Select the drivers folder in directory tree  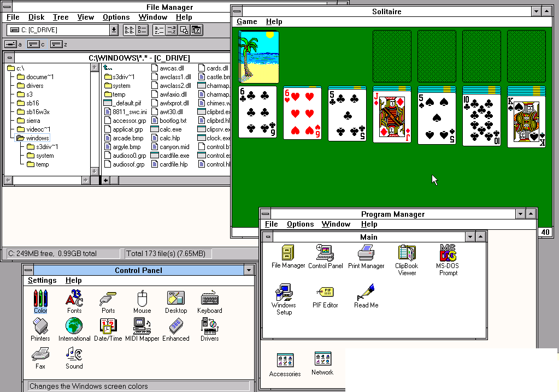(30, 86)
